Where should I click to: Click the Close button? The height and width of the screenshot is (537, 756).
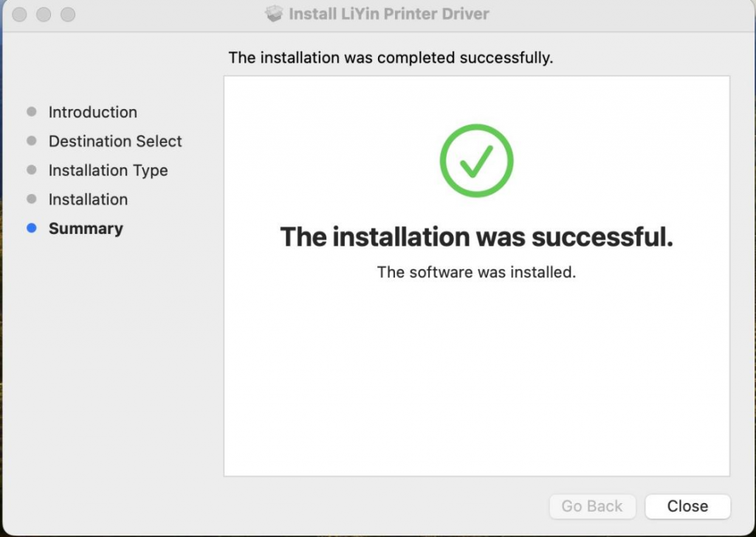click(687, 506)
